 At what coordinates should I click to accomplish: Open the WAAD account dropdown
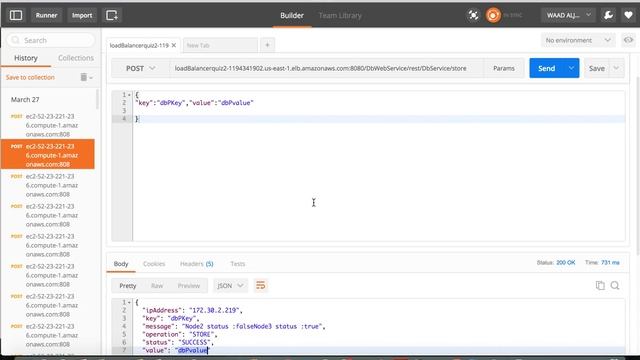click(x=568, y=15)
